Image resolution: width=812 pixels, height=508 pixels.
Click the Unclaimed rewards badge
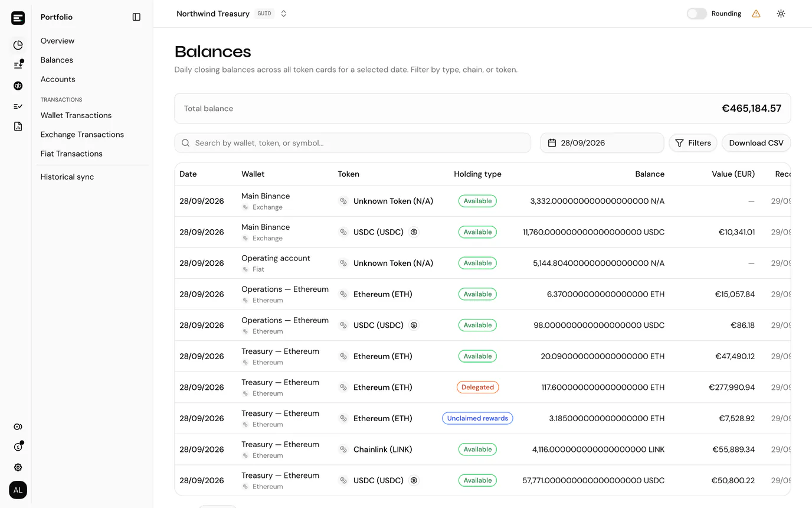(477, 418)
